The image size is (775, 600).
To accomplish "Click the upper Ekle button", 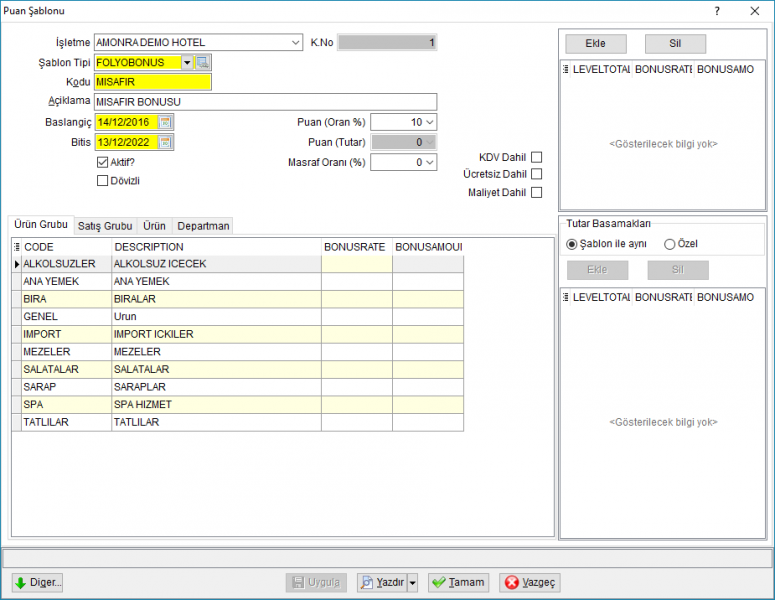I will tap(596, 43).
